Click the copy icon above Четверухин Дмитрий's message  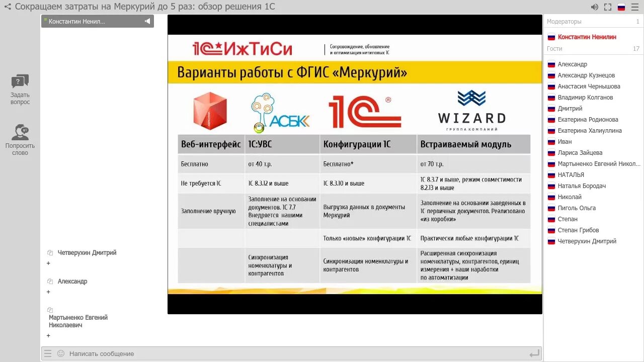point(50,253)
